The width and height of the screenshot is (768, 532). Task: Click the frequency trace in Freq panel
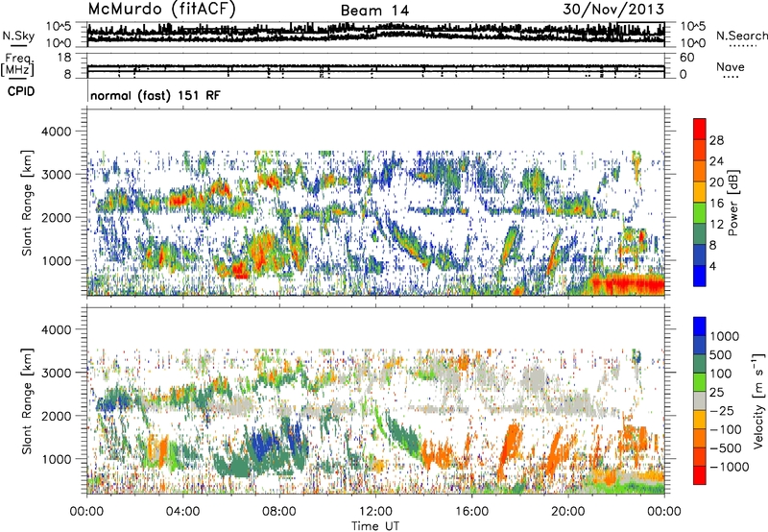tap(375, 66)
